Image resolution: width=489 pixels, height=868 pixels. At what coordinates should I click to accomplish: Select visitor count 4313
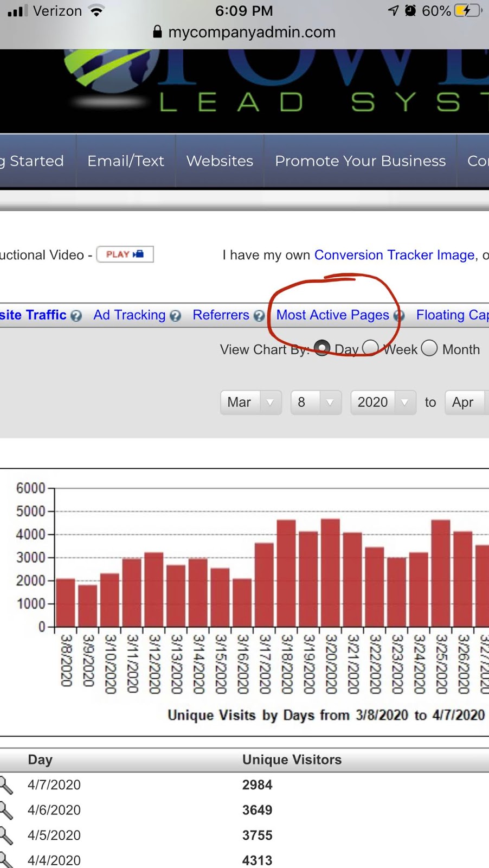[x=258, y=860]
